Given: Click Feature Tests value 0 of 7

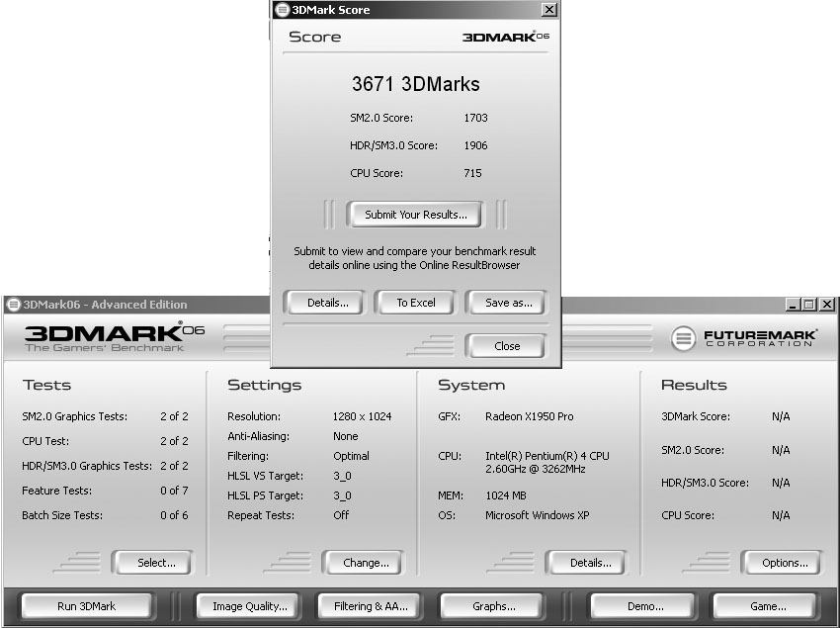Looking at the screenshot, I should tap(174, 491).
